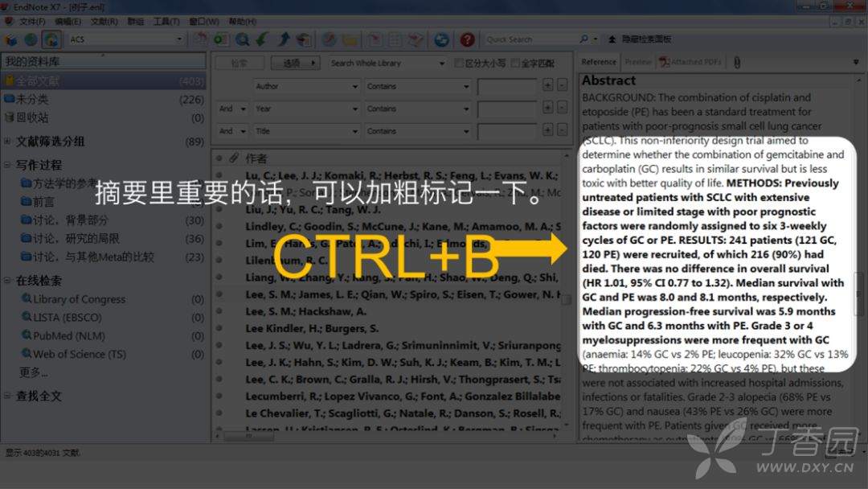Click the paperclip attachment column header

point(234,158)
